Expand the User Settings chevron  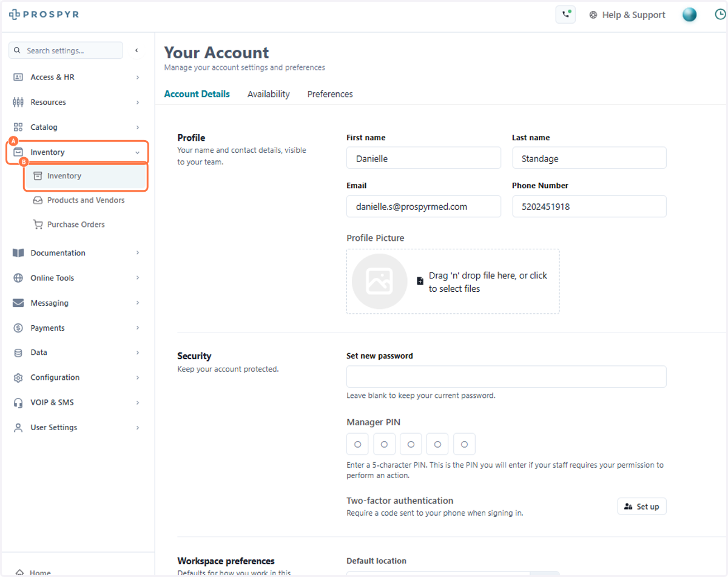point(138,427)
